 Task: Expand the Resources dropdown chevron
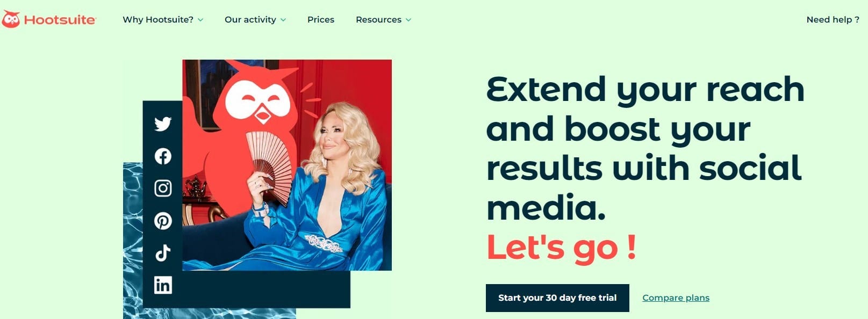pos(408,20)
